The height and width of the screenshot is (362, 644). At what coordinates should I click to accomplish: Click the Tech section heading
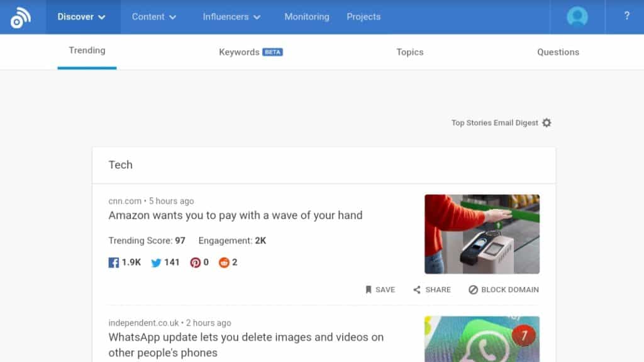pos(120,165)
